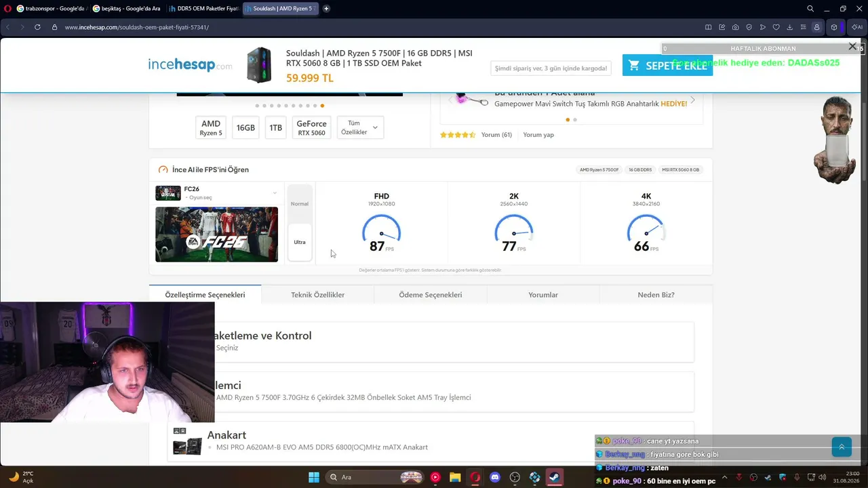Click the 4K 66 FPS gauge
This screenshot has height=488, width=868.
[x=646, y=234]
